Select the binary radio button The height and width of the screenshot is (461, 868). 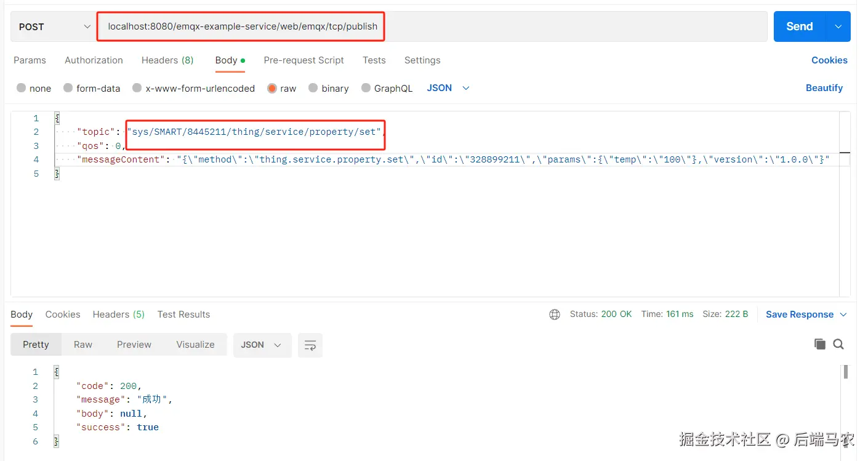(313, 88)
